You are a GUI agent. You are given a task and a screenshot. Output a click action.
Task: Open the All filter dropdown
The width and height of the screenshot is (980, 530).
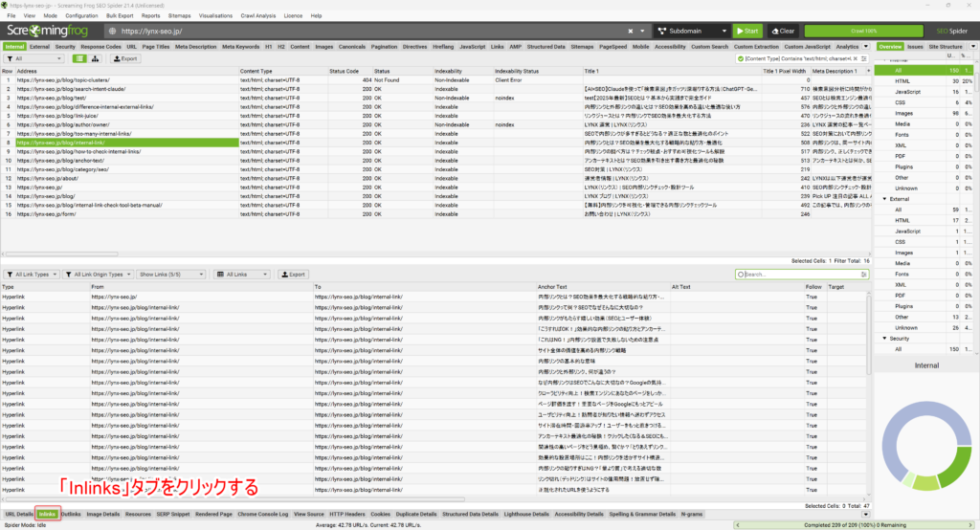[x=36, y=58]
